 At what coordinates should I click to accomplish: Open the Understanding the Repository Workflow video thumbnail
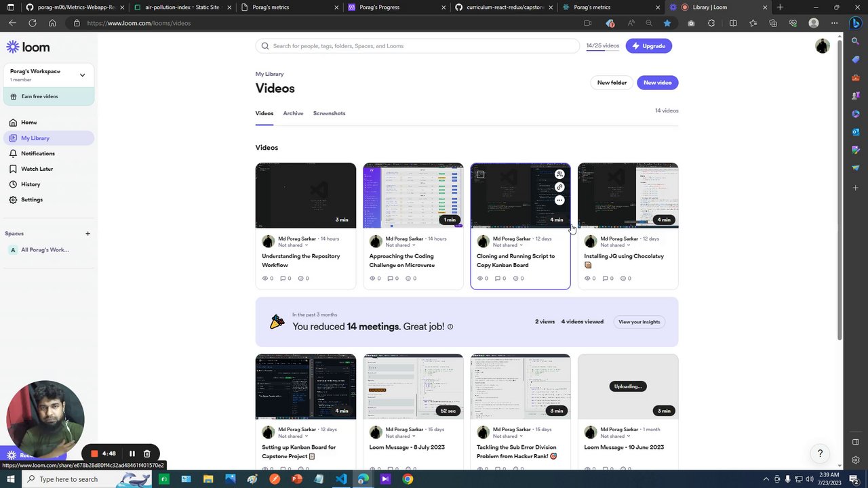pos(305,195)
